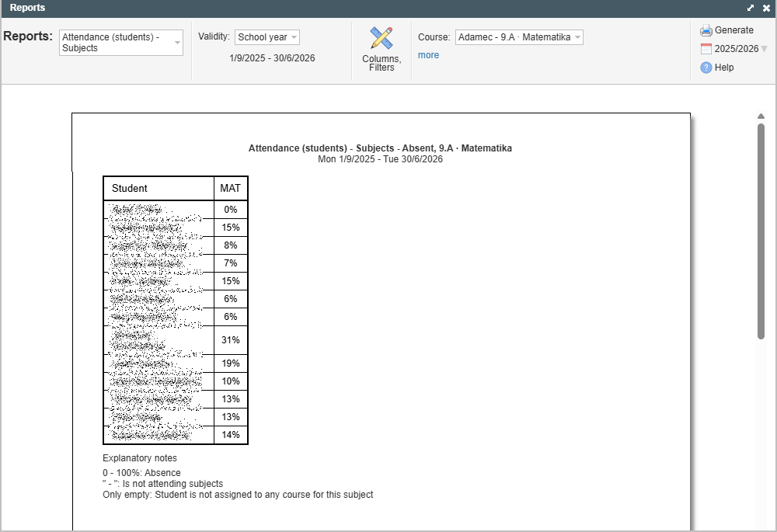Close the Reports panel

pos(766,8)
